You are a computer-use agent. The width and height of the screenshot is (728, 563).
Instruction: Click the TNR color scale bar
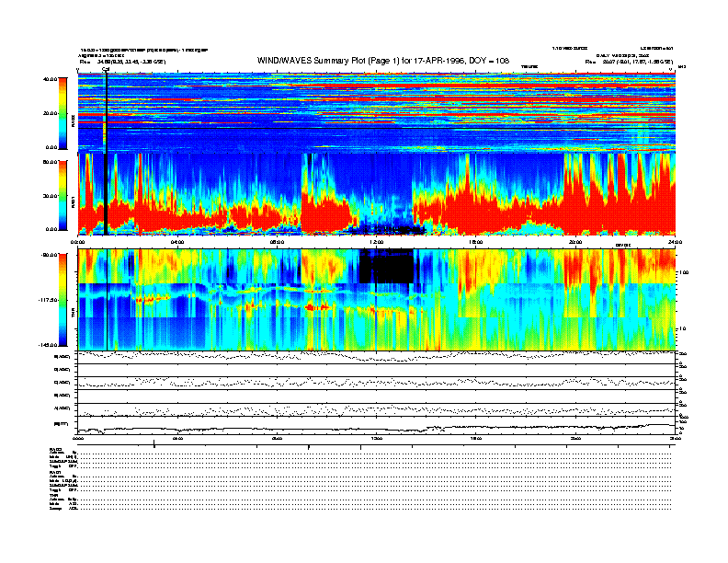63,300
